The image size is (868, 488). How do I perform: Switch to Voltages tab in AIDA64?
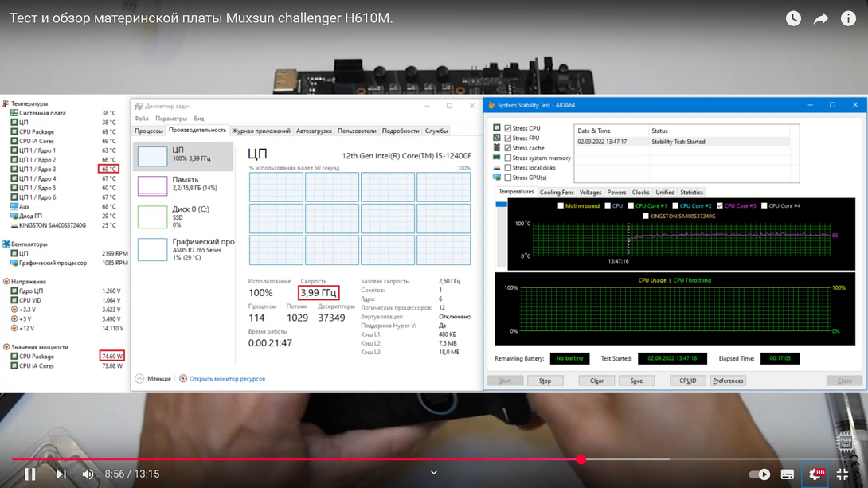[590, 193]
